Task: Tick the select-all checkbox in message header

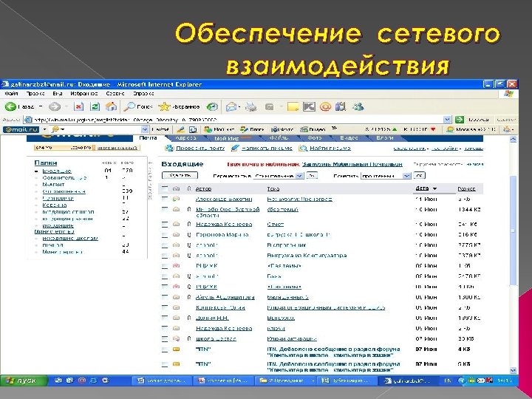Action: 165,188
